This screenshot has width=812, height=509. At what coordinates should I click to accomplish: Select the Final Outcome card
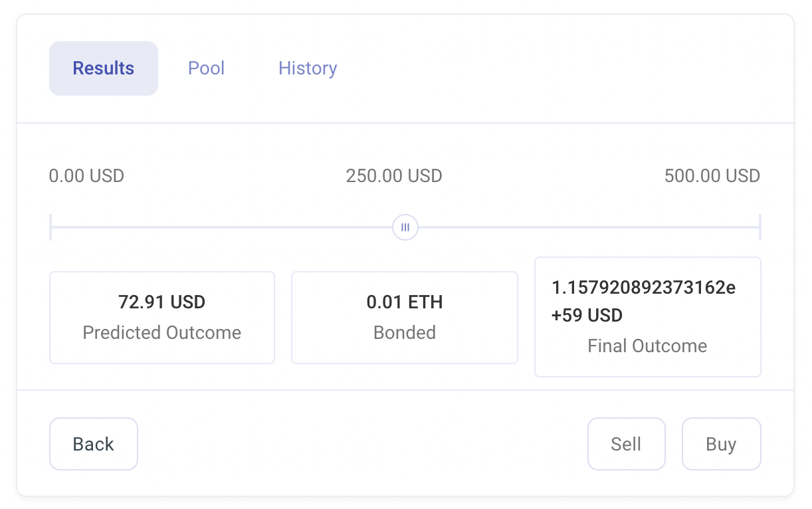pyautogui.click(x=647, y=317)
